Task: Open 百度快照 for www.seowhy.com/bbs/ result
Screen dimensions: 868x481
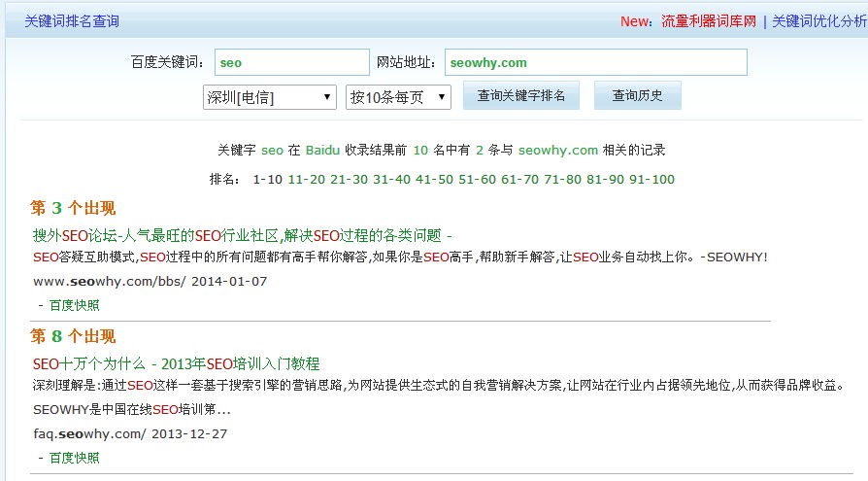Action: (x=74, y=305)
